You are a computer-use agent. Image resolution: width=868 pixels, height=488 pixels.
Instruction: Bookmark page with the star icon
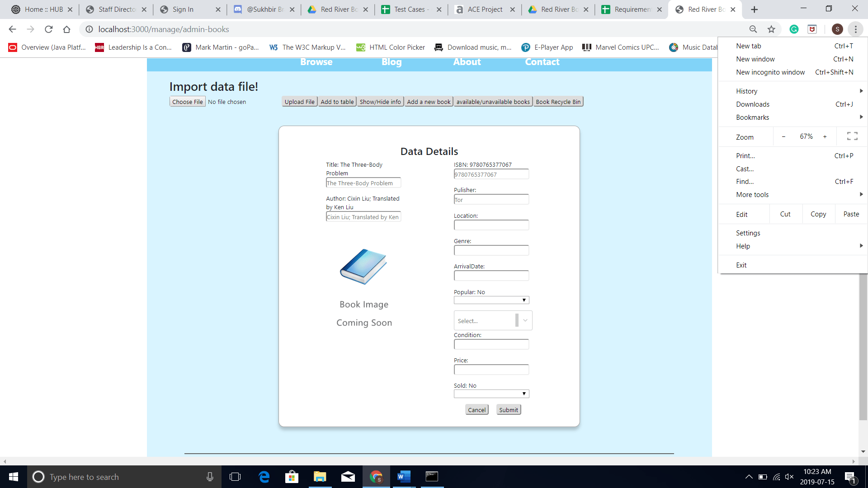[x=771, y=29]
